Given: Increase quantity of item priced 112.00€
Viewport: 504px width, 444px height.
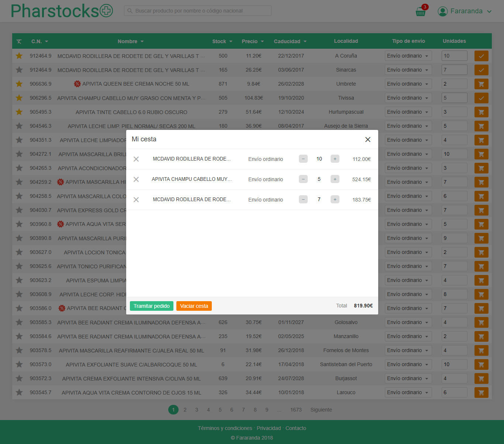Looking at the screenshot, I should coord(335,159).
